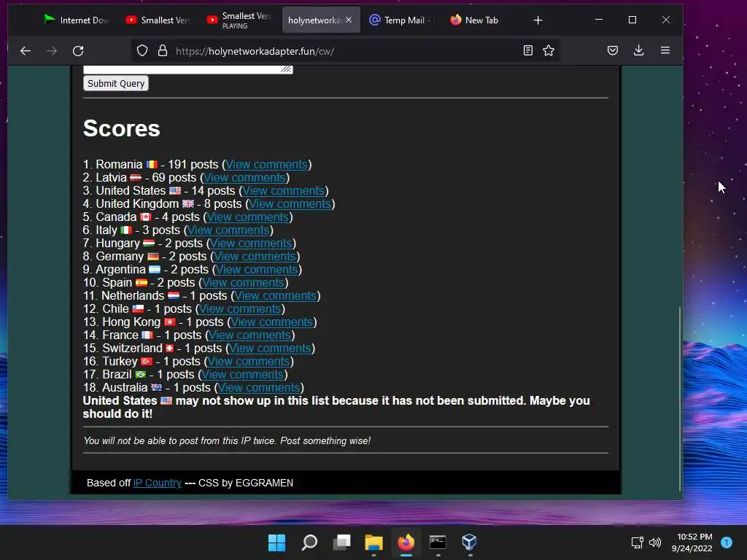Open Task View on the taskbar

pos(341,542)
